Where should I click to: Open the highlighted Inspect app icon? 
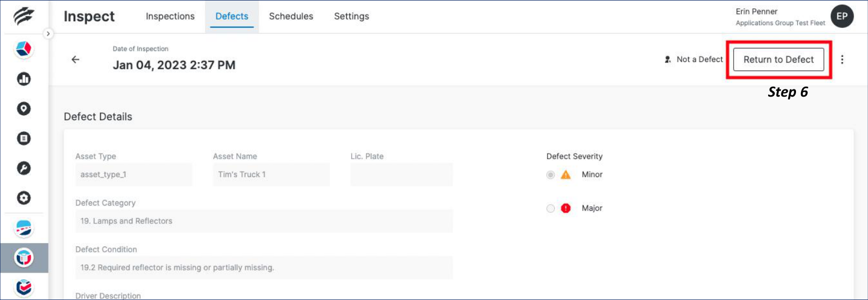(23, 258)
